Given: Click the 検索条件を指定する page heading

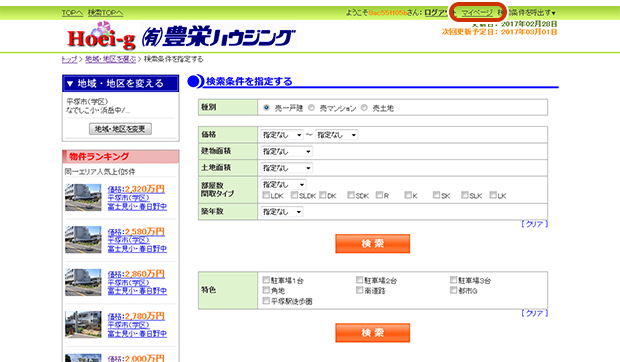Looking at the screenshot, I should (249, 81).
